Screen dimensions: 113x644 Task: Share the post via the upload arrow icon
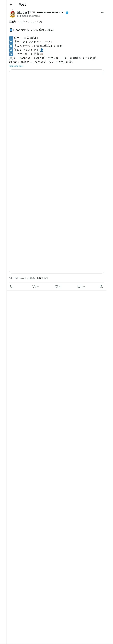pos(101,286)
